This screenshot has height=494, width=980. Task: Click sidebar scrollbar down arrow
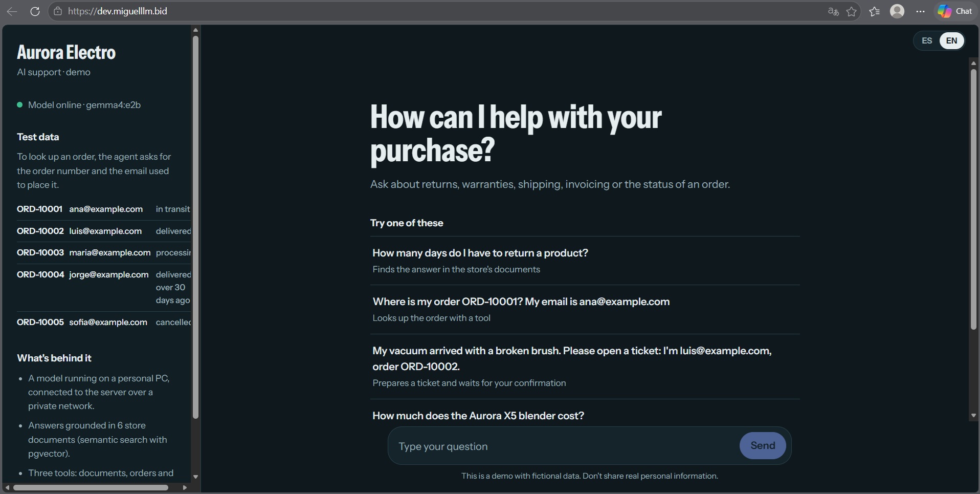[x=195, y=477]
